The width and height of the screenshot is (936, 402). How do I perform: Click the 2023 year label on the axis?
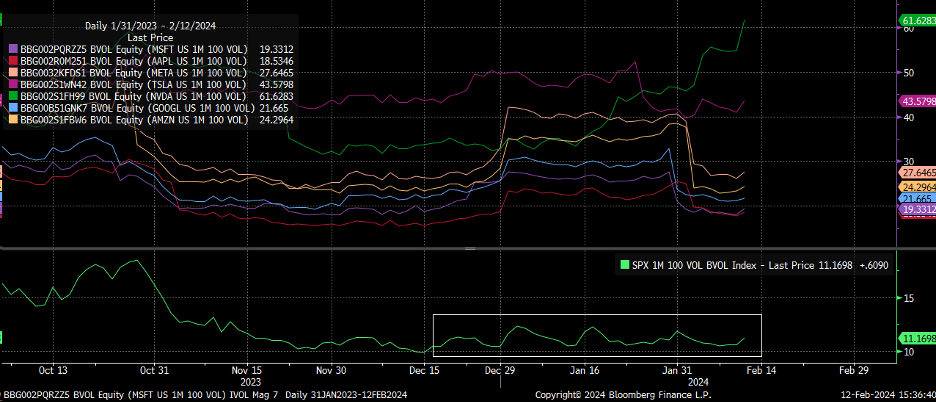(250, 380)
